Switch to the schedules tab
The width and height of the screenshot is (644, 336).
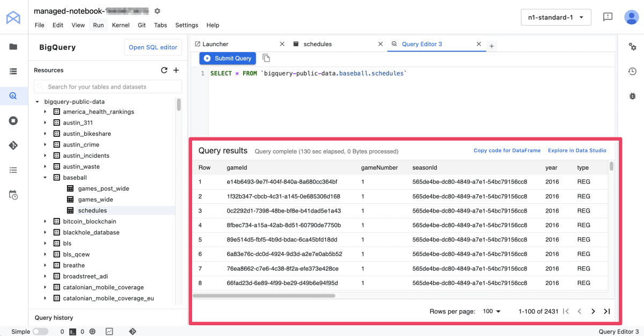(x=318, y=44)
